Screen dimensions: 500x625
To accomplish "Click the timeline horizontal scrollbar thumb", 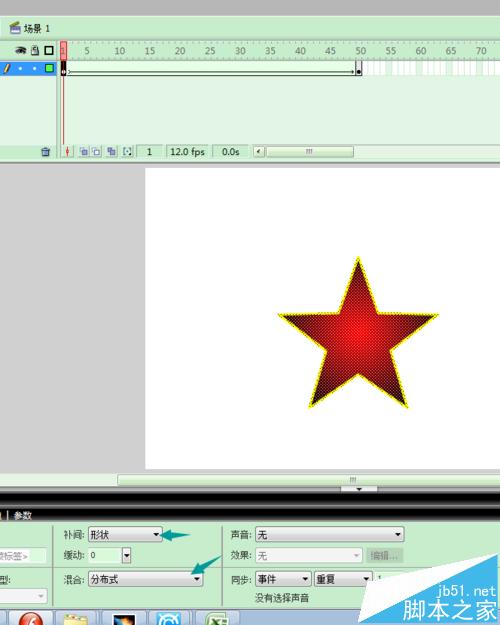I will pos(309,151).
